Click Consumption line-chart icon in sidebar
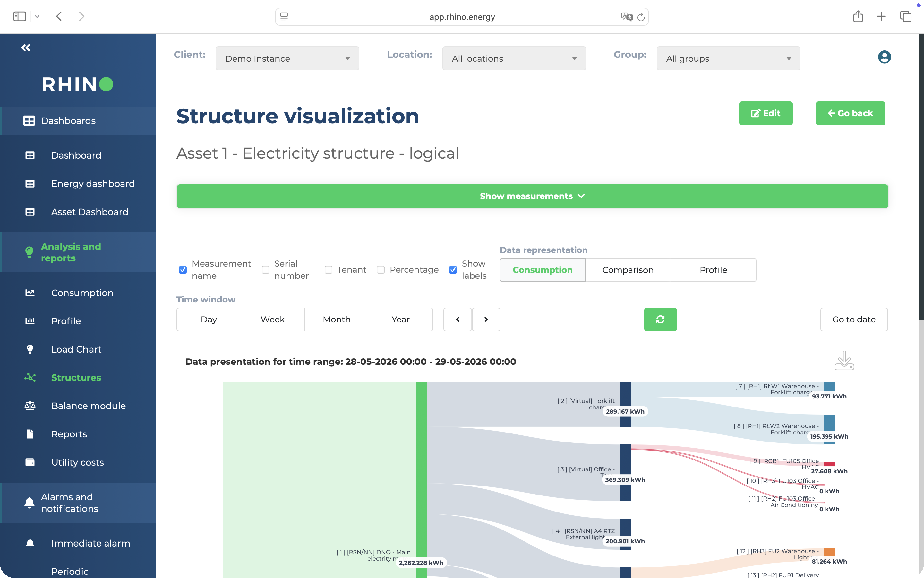The width and height of the screenshot is (924, 578). point(30,293)
